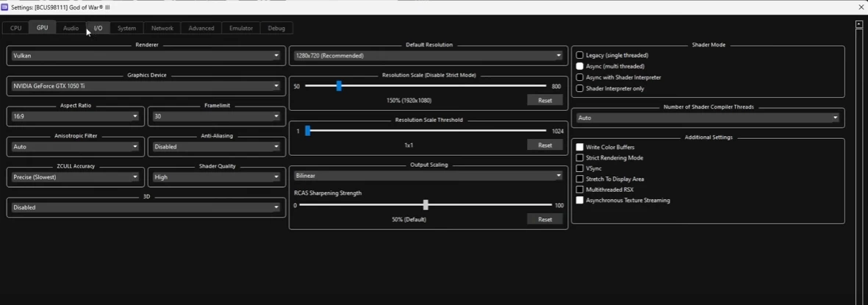This screenshot has width=868, height=305.
Task: Open the Framelimit dropdown
Action: (216, 116)
